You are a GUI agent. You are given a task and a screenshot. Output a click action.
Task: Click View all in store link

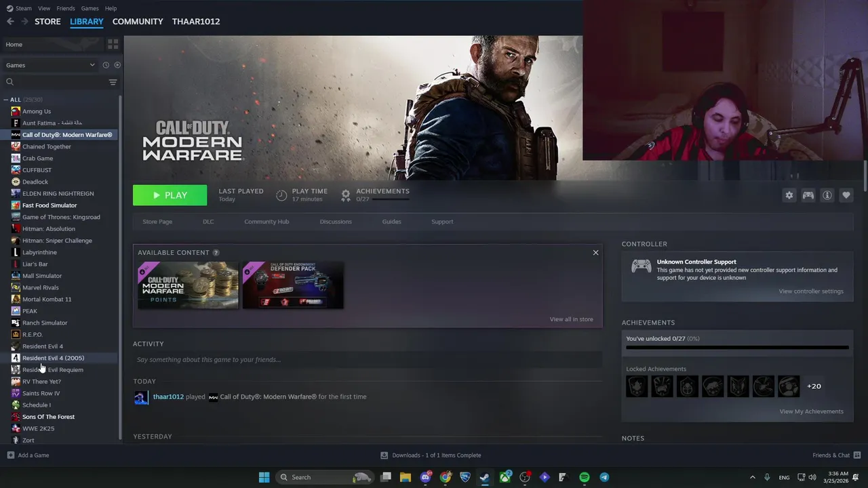click(571, 319)
